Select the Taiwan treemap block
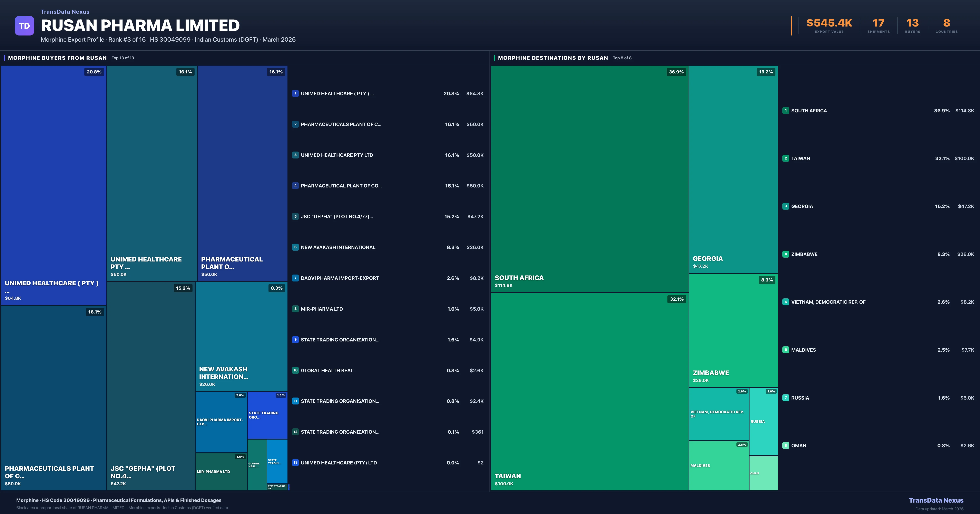Image resolution: width=980 pixels, height=514 pixels. coord(589,392)
